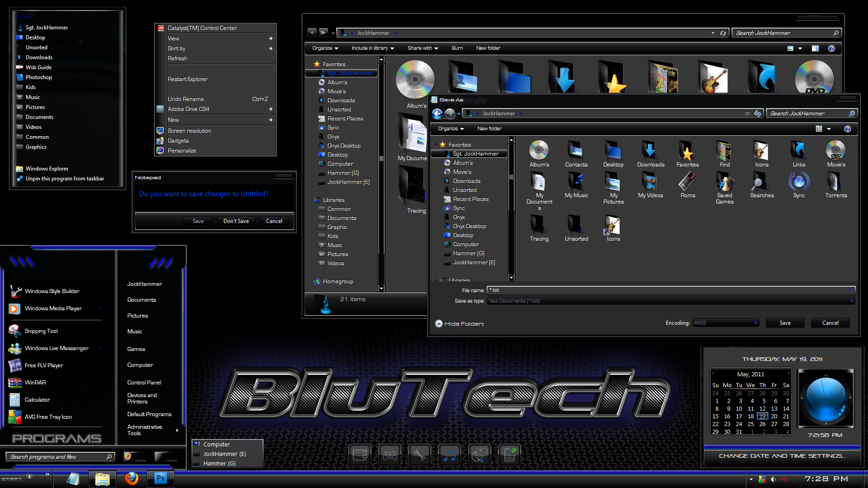Click taskbar clock showing 7:28 PM
The width and height of the screenshot is (868, 488).
(x=826, y=479)
